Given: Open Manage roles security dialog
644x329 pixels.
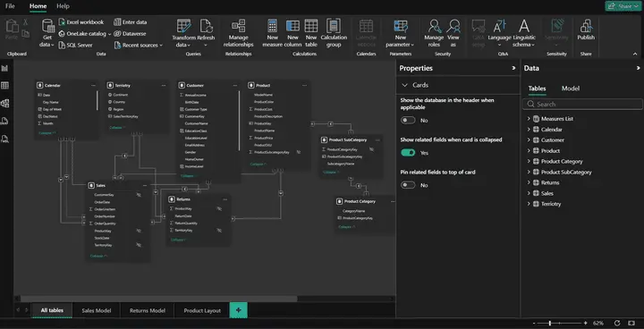Looking at the screenshot, I should 434,33.
